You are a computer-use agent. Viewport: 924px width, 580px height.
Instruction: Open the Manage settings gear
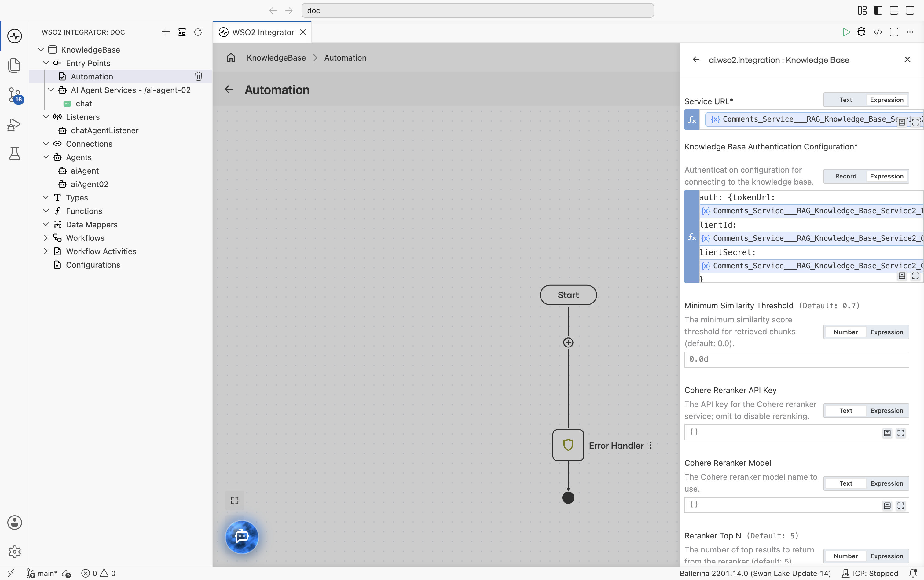15,552
